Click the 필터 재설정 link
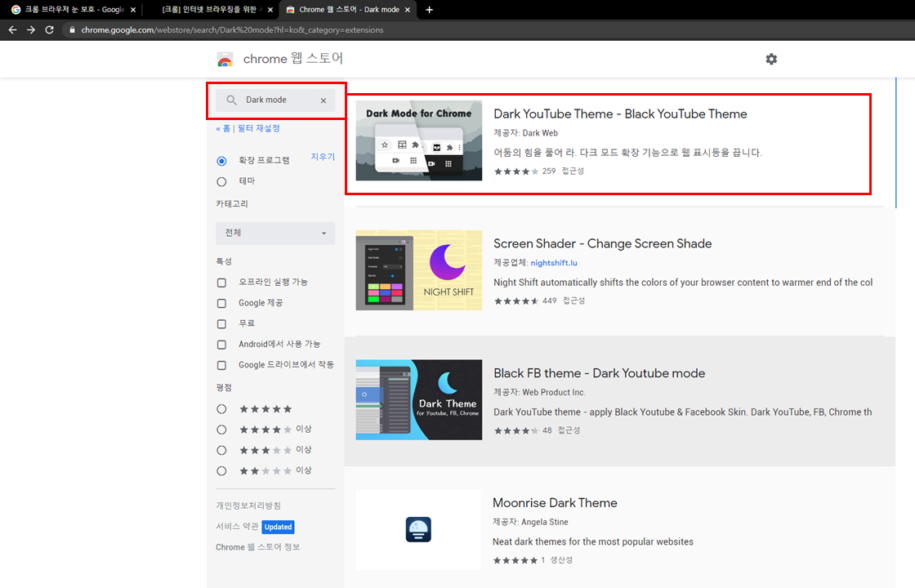Viewport: 915px width, 588px height. pos(258,128)
